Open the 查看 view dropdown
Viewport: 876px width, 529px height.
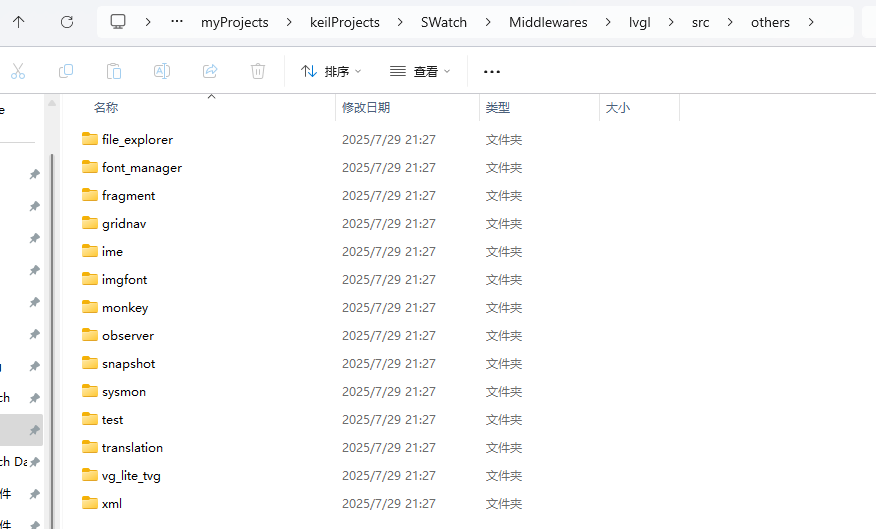(x=420, y=71)
